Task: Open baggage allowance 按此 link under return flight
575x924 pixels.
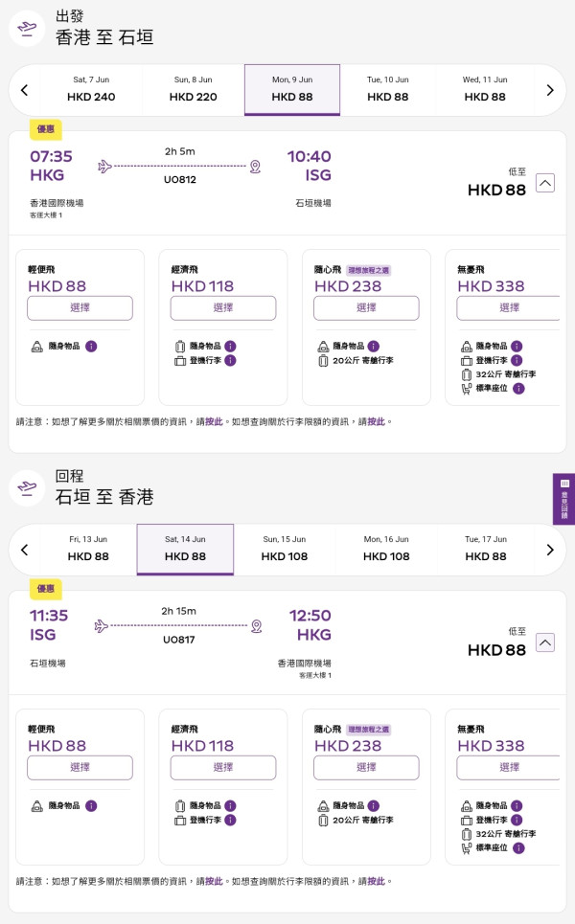Action: point(376,882)
